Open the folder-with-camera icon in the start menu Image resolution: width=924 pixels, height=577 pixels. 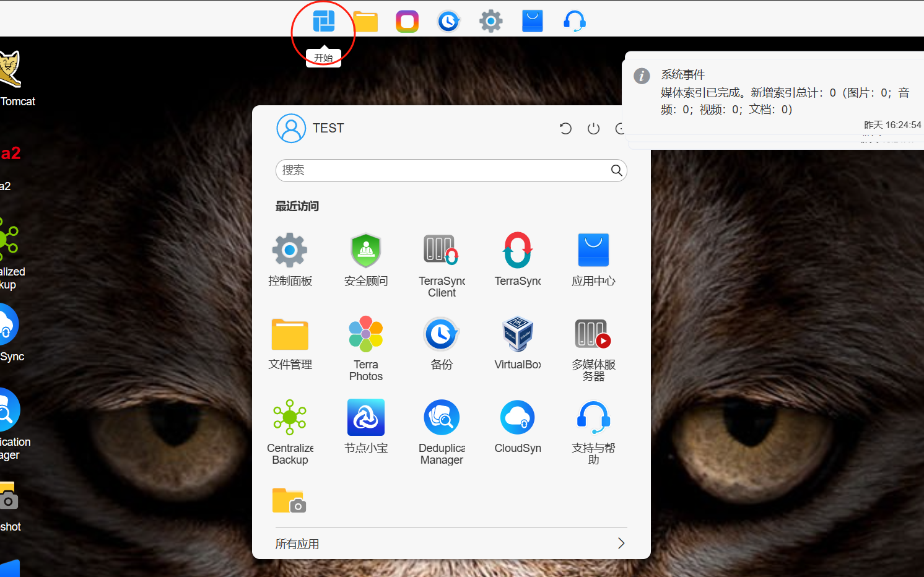coord(289,501)
